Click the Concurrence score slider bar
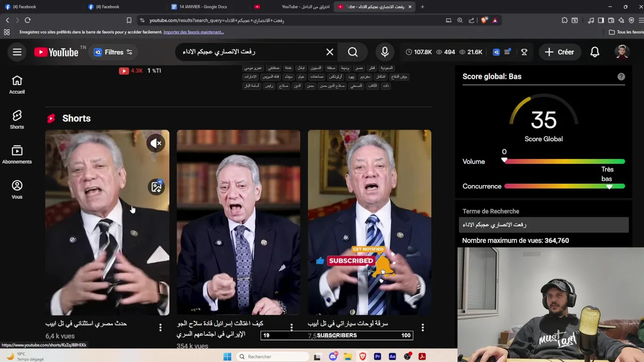 pos(565,186)
